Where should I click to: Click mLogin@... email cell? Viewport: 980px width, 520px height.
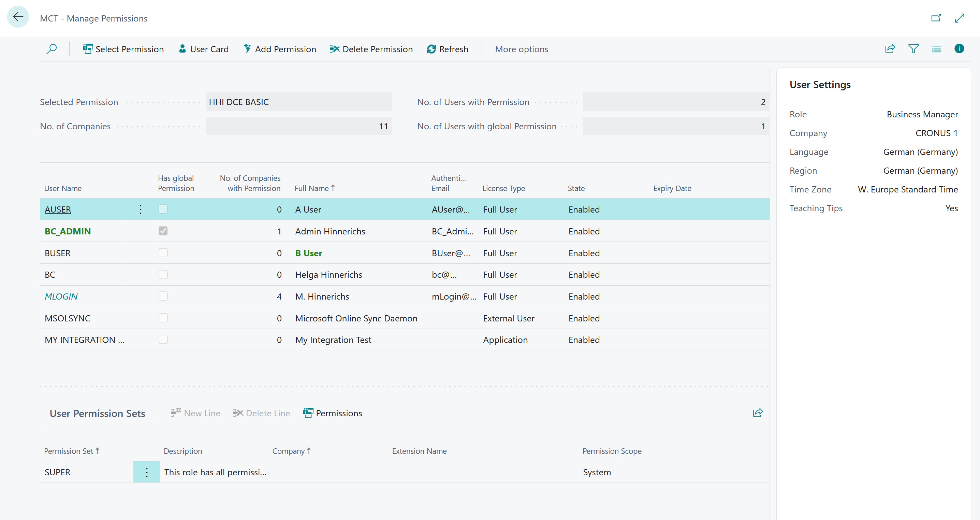click(x=454, y=297)
